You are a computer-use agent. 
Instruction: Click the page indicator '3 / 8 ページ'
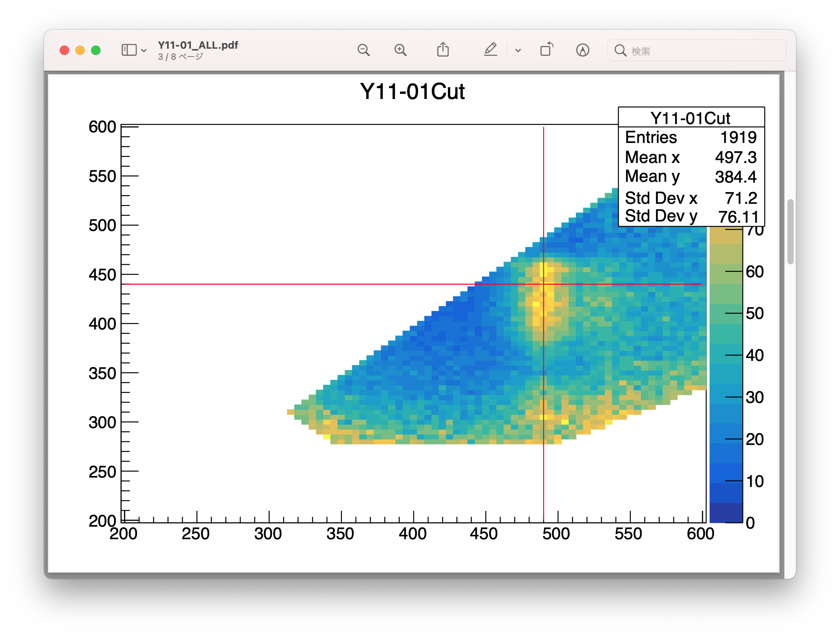coord(180,57)
